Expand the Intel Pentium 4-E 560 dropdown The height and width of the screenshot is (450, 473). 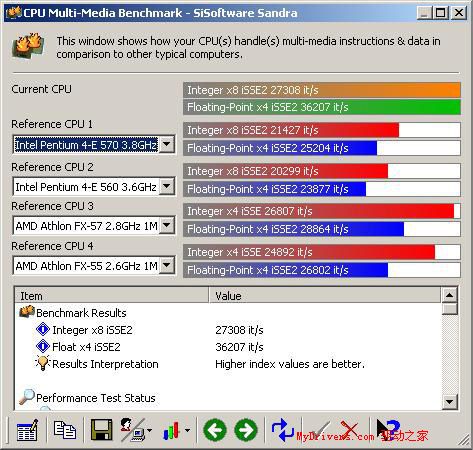click(x=166, y=186)
